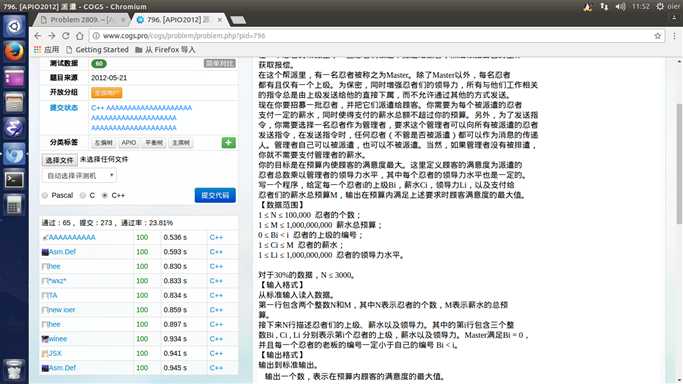Image resolution: width=683 pixels, height=384 pixels.
Task: Open the C++ link in the 0.536 s row
Action: pos(216,237)
